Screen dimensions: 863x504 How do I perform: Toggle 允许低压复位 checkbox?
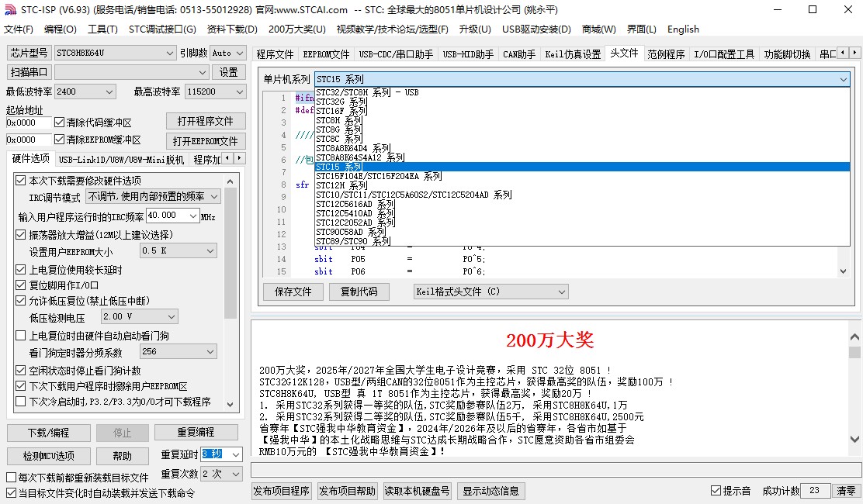tap(21, 301)
